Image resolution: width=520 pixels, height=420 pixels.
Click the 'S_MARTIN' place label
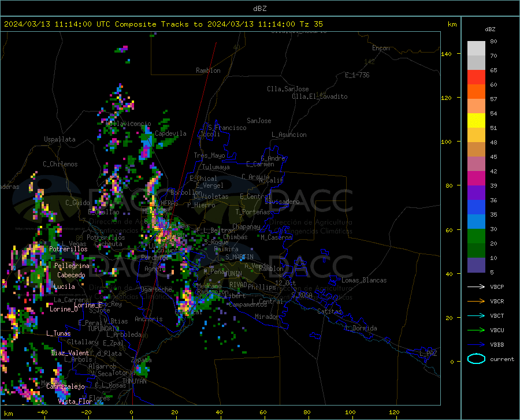[239, 257]
